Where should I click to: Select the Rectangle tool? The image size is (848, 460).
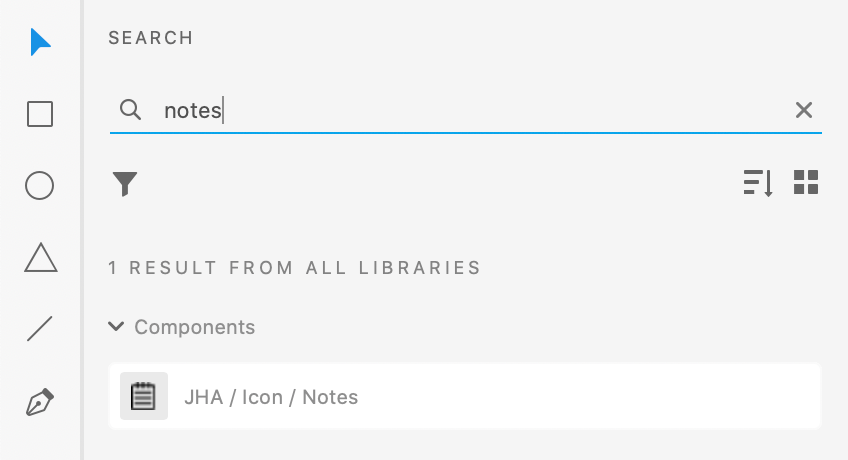40,114
